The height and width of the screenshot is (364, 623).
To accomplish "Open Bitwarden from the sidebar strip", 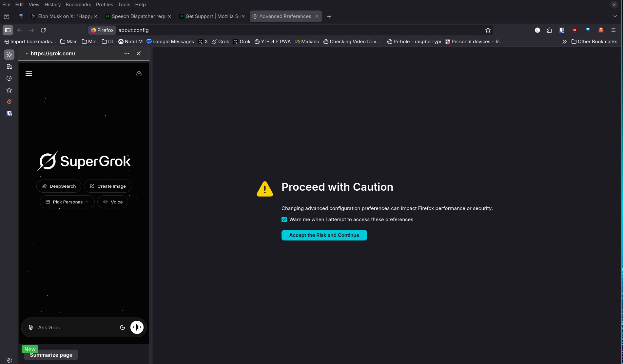I will point(9,114).
